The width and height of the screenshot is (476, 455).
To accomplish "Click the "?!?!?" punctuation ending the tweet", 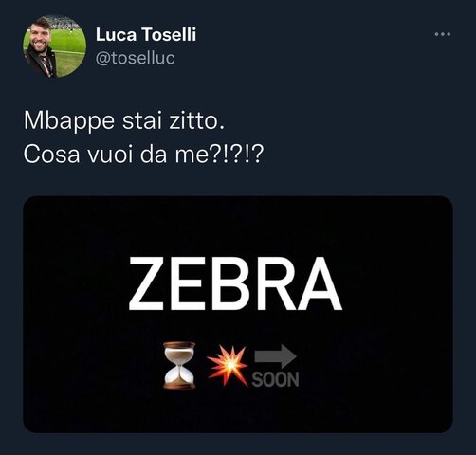I will [236, 155].
